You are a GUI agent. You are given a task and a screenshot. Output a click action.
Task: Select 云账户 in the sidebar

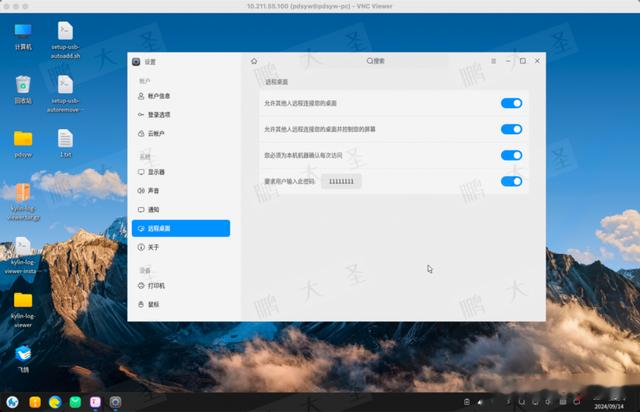[181, 134]
